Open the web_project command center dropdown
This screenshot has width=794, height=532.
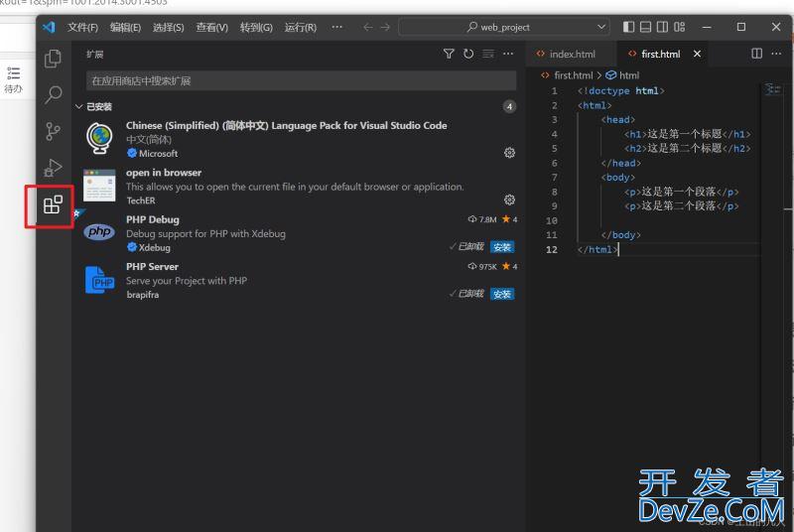601,27
